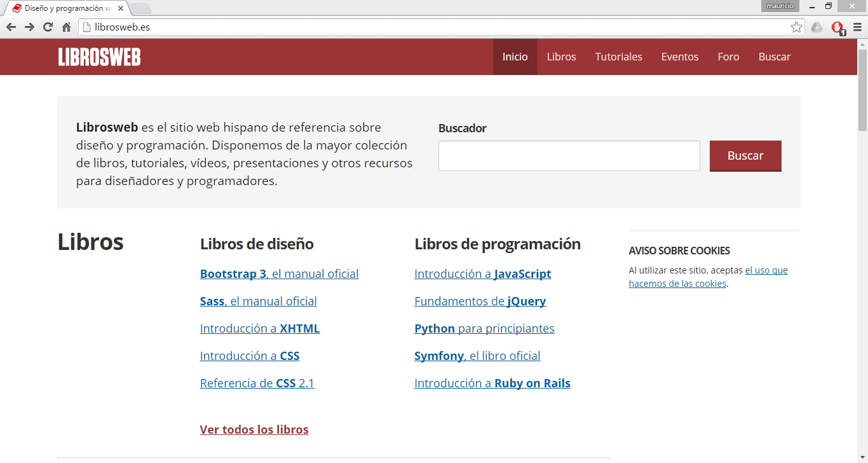Click Ver todos los libros
This screenshot has height=463, width=868.
[x=254, y=429]
